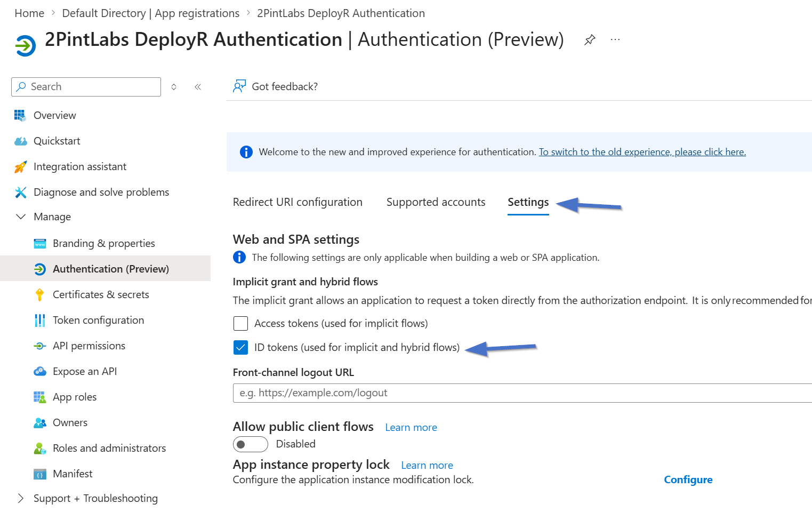Viewport: 812px width, 528px height.
Task: Uncheck ID tokens checkbox
Action: pos(241,348)
